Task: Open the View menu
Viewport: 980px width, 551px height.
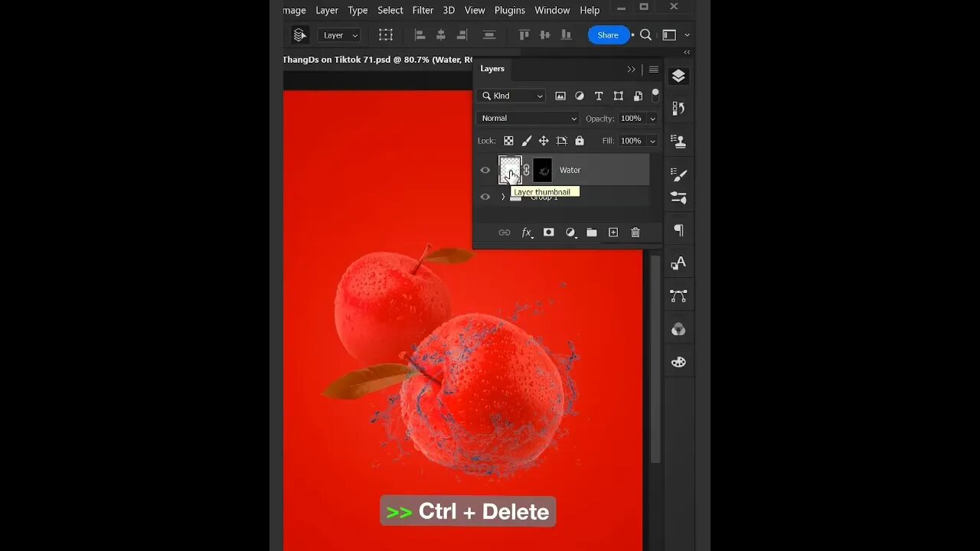Action: (475, 10)
